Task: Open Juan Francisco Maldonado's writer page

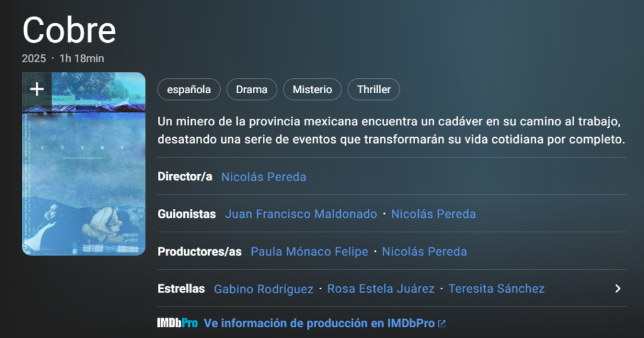Action: (x=301, y=214)
